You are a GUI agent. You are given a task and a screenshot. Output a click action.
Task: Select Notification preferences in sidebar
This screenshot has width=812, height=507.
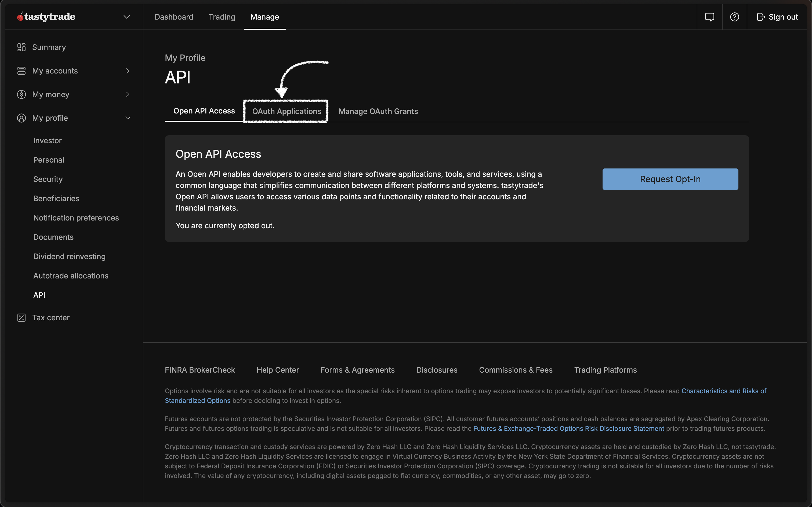pos(76,218)
